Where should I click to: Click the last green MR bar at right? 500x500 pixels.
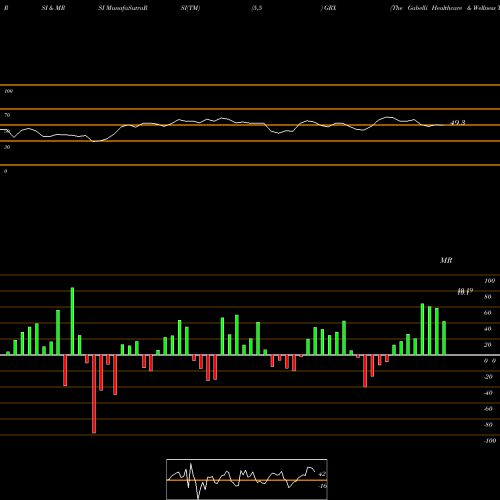click(444, 338)
